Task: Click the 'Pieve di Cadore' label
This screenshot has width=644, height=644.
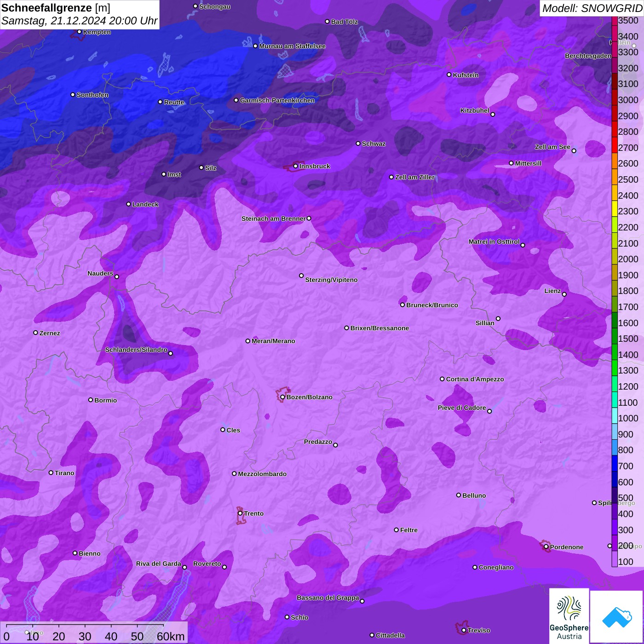Action: point(462,408)
